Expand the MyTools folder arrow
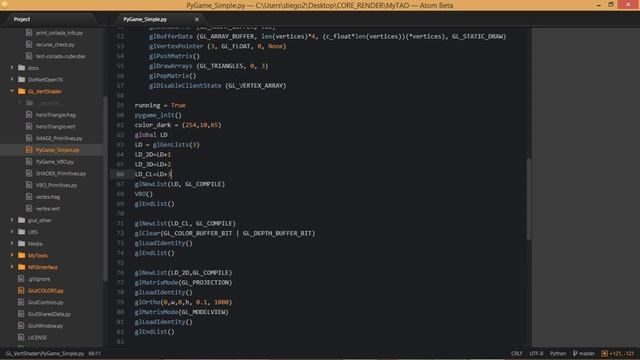The image size is (640, 360). point(12,256)
